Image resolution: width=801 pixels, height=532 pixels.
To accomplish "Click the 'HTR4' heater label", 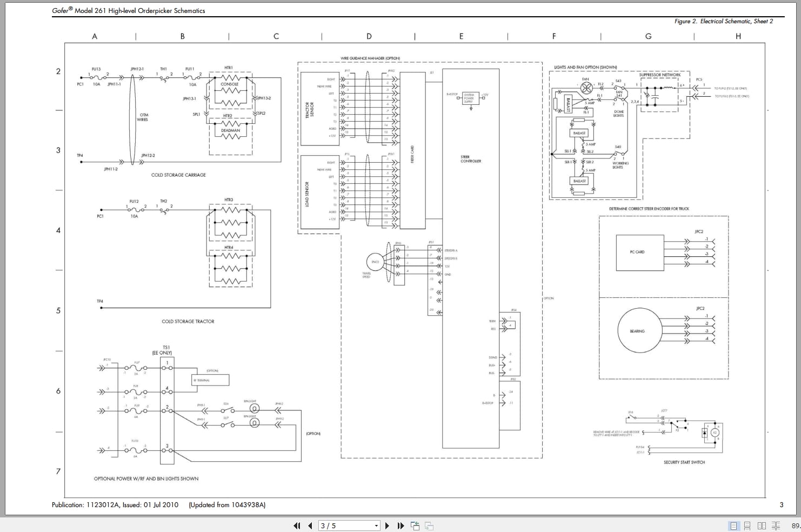I will pyautogui.click(x=229, y=248).
